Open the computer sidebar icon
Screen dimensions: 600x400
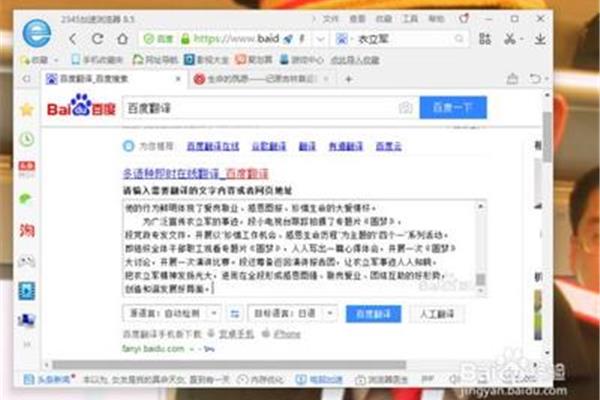pyautogui.click(x=27, y=320)
